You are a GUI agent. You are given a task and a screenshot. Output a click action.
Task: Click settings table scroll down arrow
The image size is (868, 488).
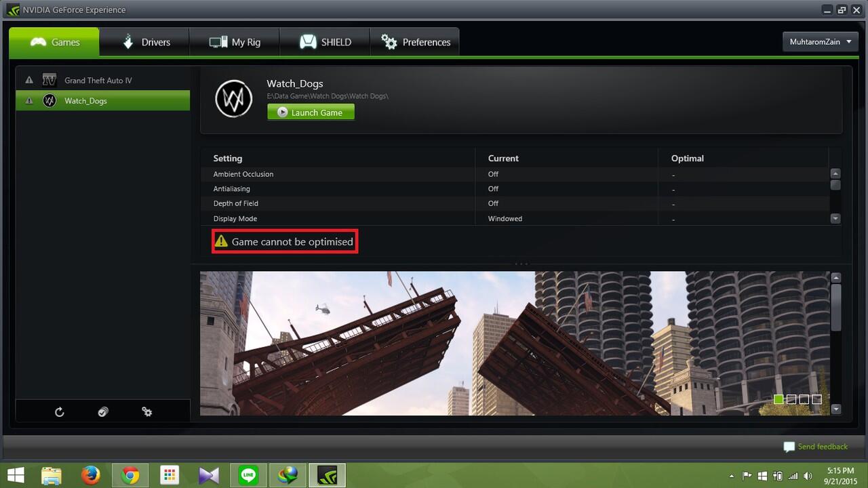pyautogui.click(x=835, y=218)
